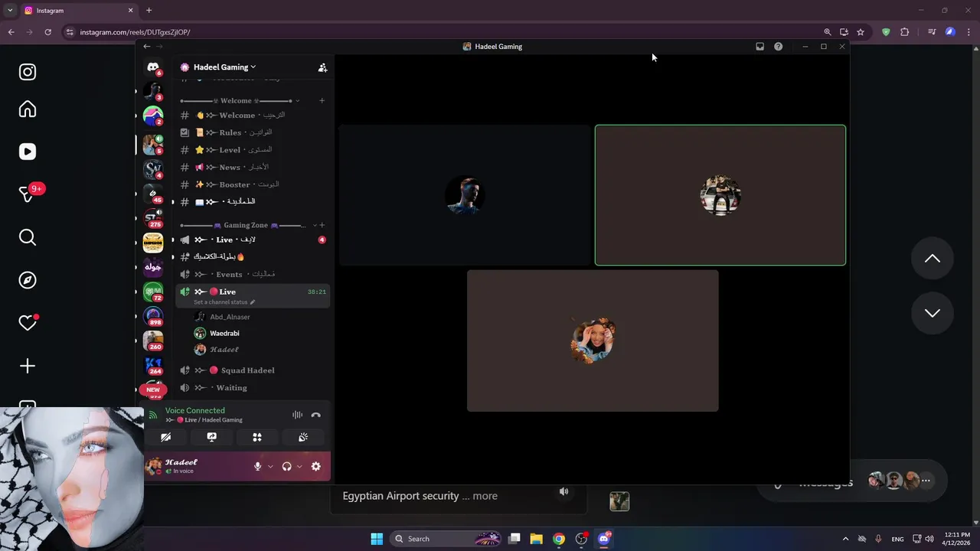The image size is (980, 551).
Task: Open the Live لايف text channel
Action: pos(253,240)
